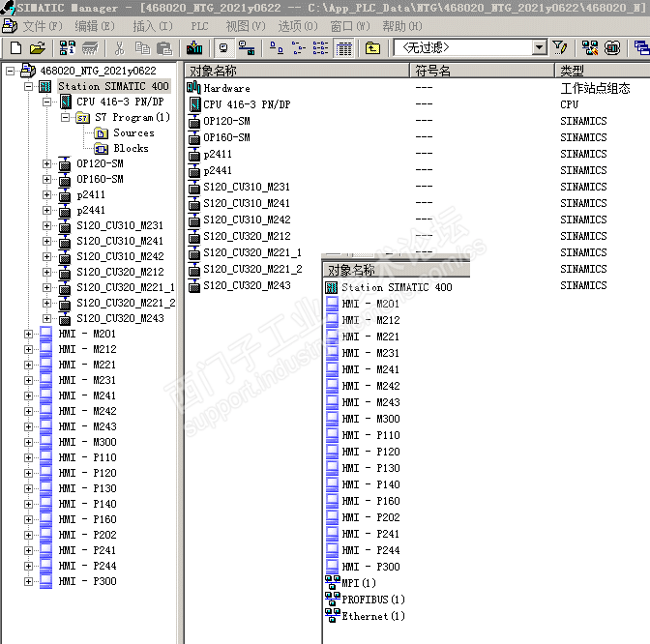Select S120_CU320_M243 in the left tree

pos(120,318)
